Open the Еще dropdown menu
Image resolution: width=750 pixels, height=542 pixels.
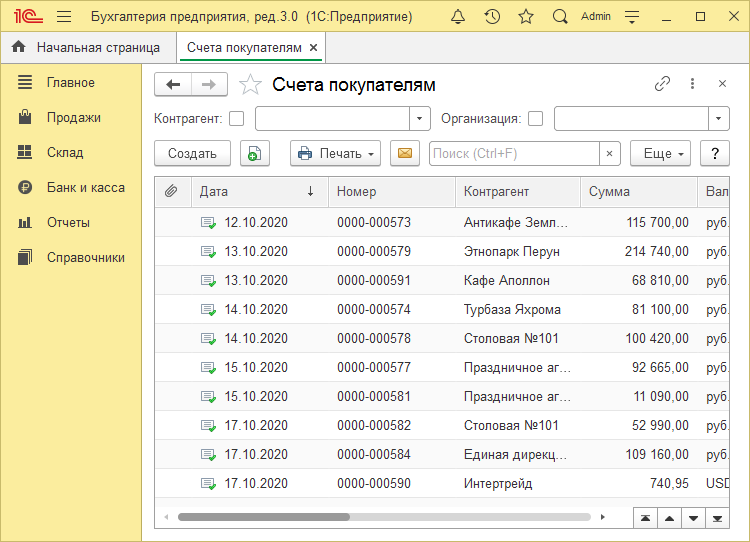coord(660,153)
